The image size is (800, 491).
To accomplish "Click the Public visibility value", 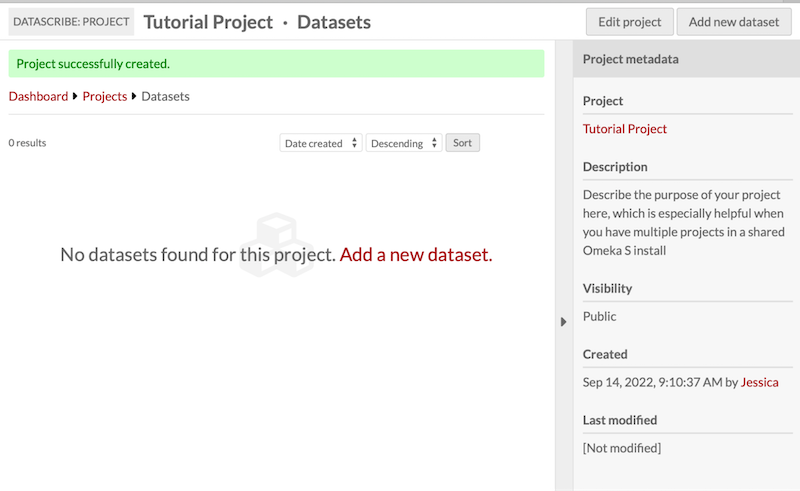I will tap(599, 316).
